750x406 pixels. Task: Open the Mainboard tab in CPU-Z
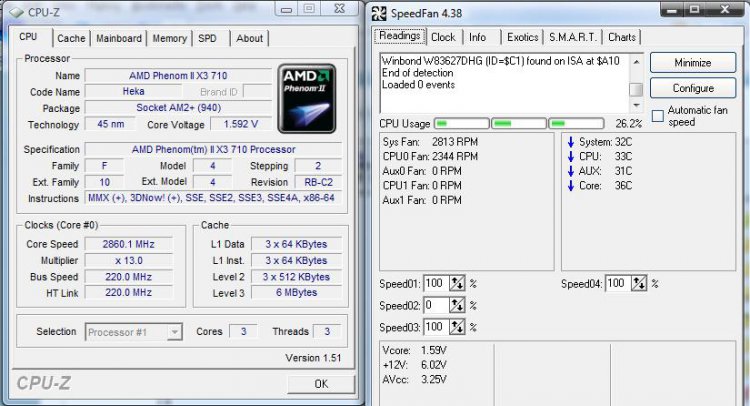point(119,38)
